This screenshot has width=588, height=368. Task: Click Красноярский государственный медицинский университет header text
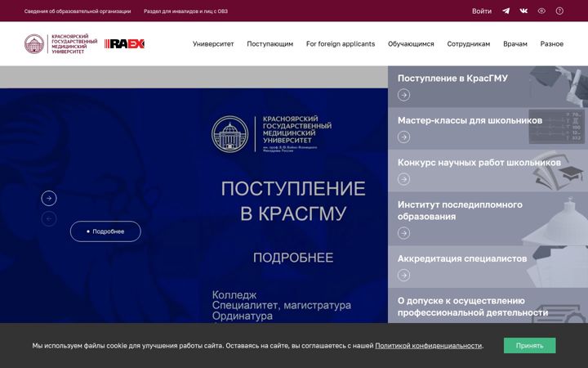point(74,44)
